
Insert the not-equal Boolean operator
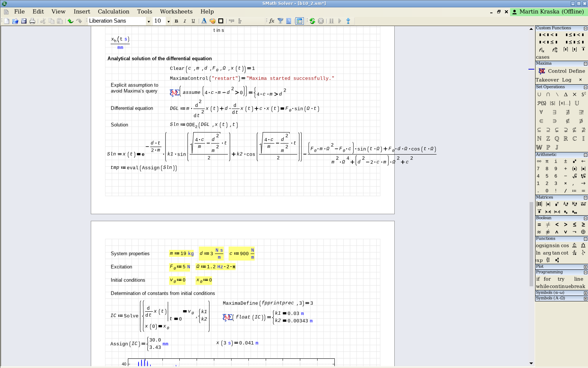(x=548, y=224)
